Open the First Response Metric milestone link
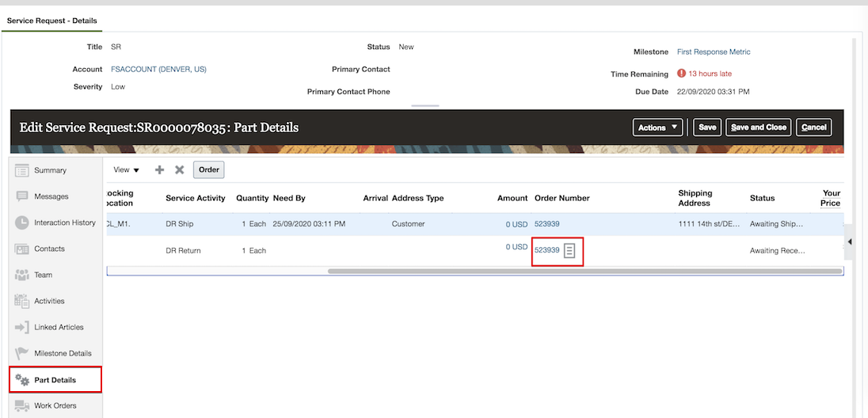 tap(714, 52)
